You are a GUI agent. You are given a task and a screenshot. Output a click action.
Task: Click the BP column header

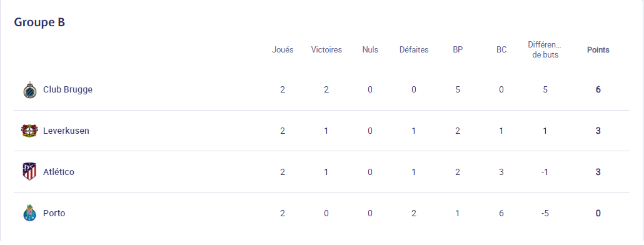458,49
